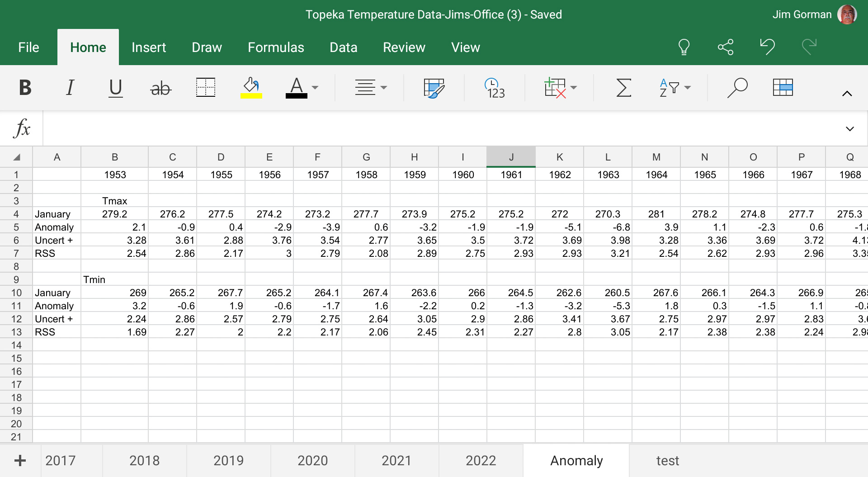
Task: Collapse the ribbon with chevron
Action: [847, 94]
